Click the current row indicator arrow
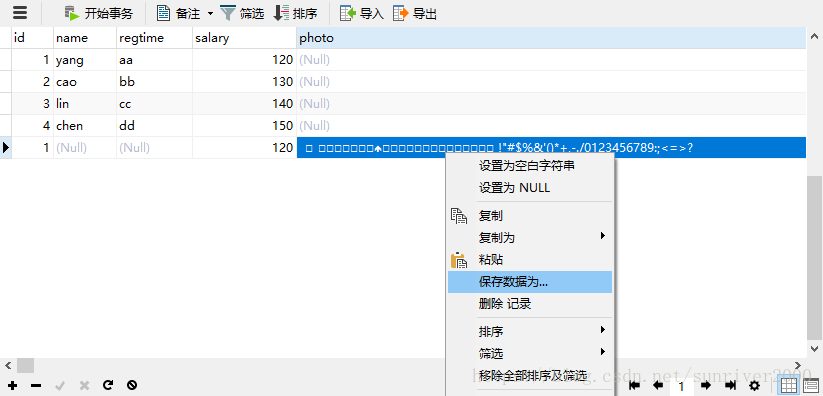 click(x=6, y=148)
